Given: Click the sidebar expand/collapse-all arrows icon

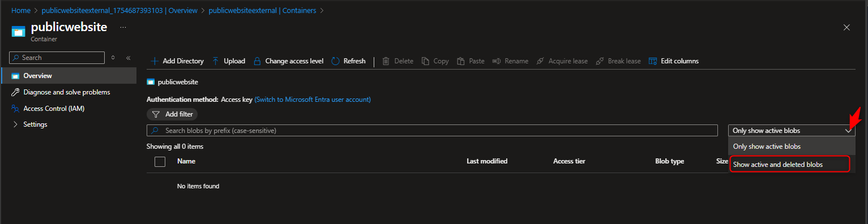Looking at the screenshot, I should pos(113,58).
